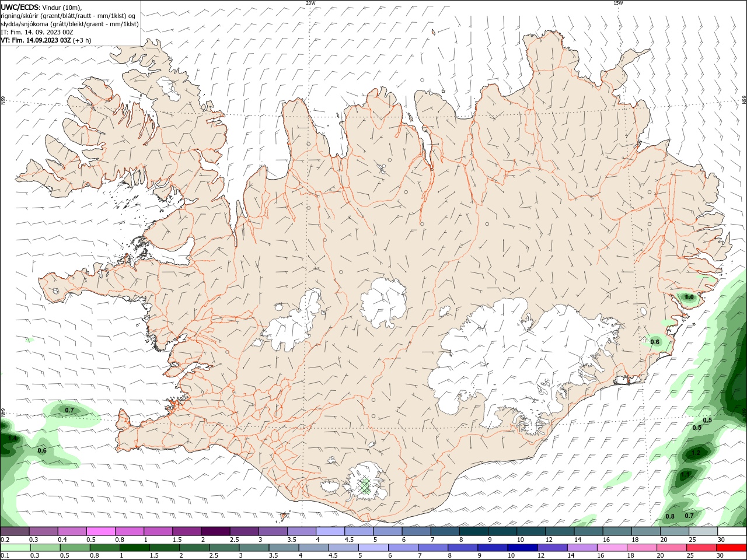Pick the green 0.8 swatch in rain legend
The image size is (747, 560).
click(104, 548)
